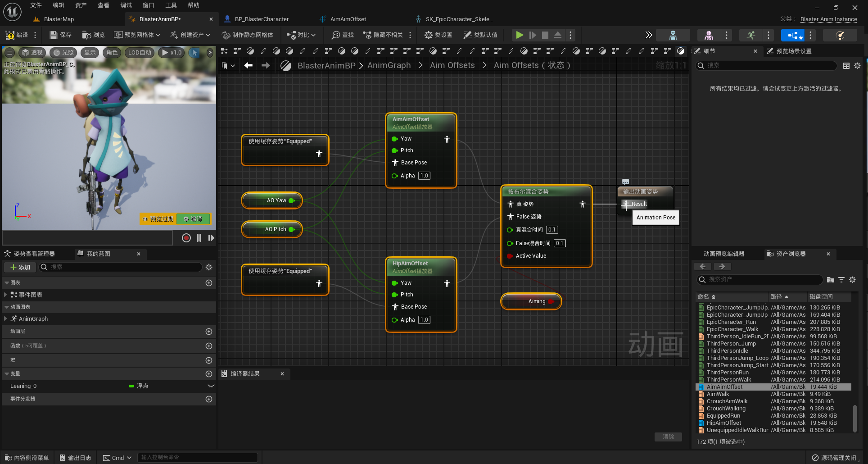Screen dimensions: 868x464
Task: Click the orange Preview Out Of Date (预览过期) button
Action: pyautogui.click(x=158, y=219)
